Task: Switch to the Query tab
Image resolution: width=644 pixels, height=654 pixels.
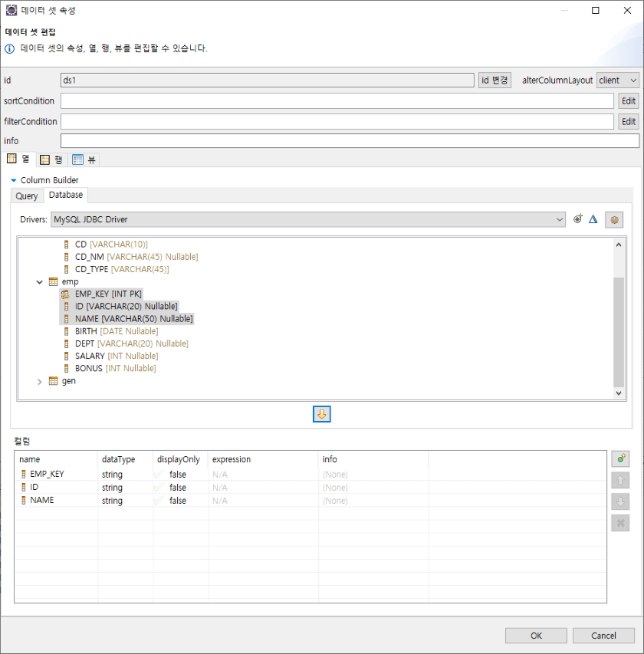Action: tap(27, 196)
